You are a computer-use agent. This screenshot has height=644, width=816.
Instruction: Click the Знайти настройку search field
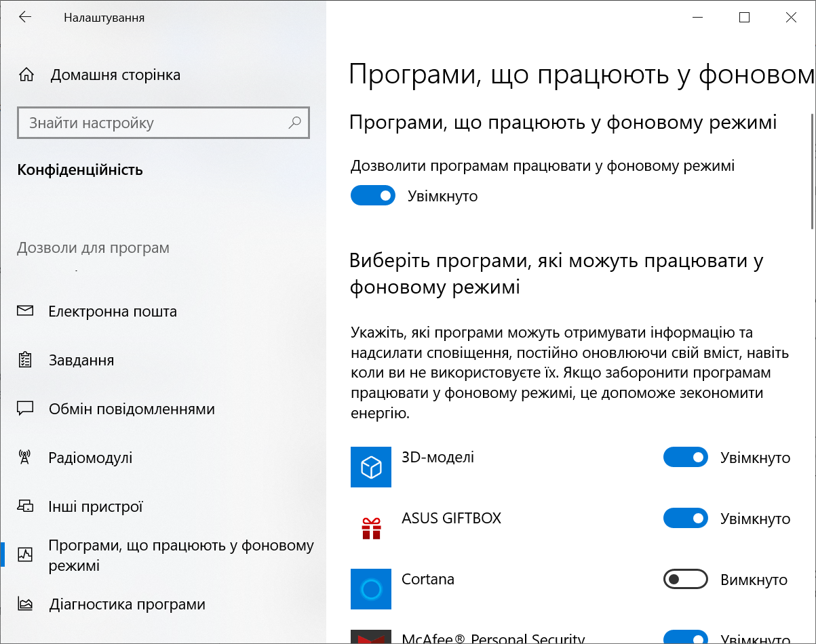(x=153, y=123)
